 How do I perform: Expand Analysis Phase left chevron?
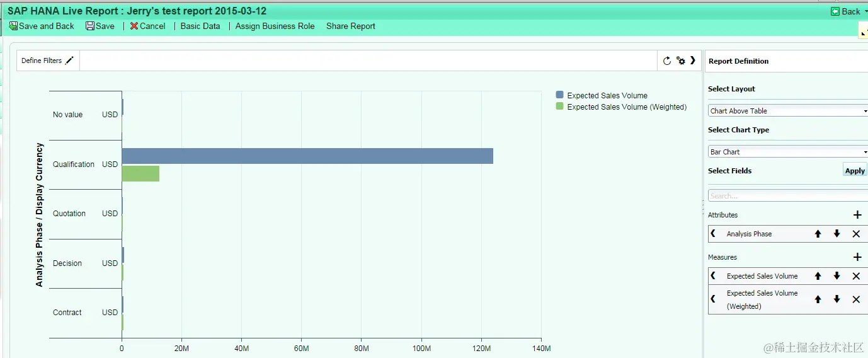[x=713, y=233]
